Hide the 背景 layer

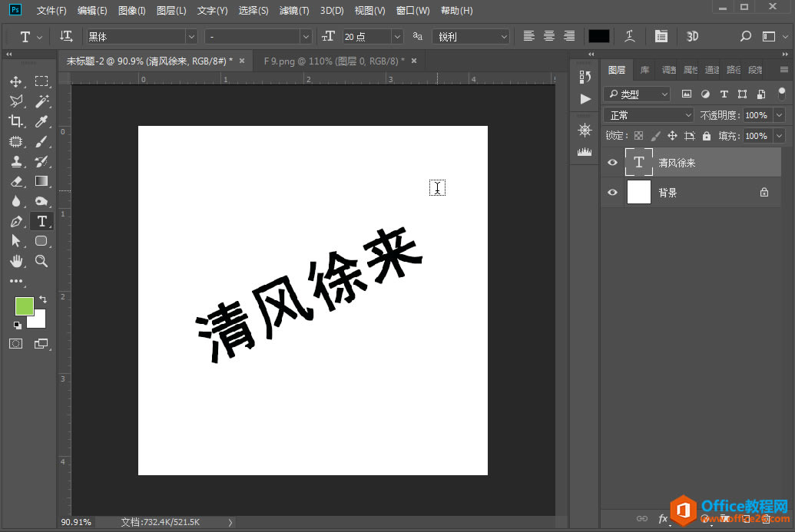(x=612, y=193)
